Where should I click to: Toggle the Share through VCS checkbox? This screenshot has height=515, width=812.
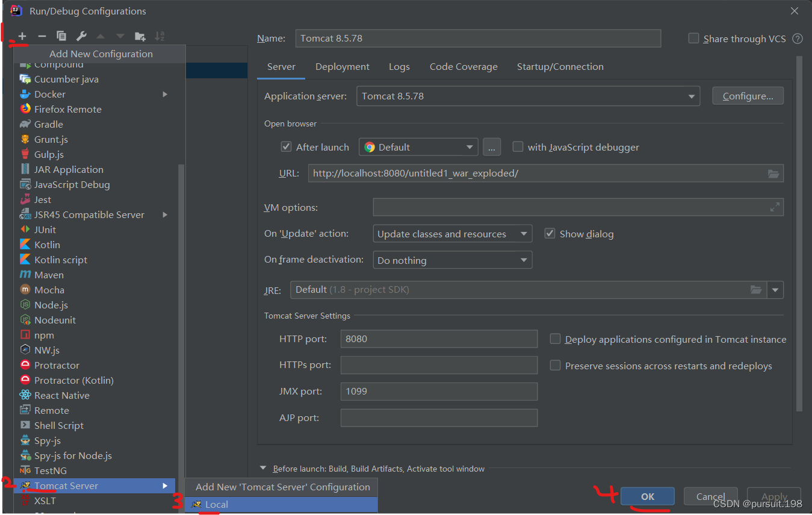point(693,38)
